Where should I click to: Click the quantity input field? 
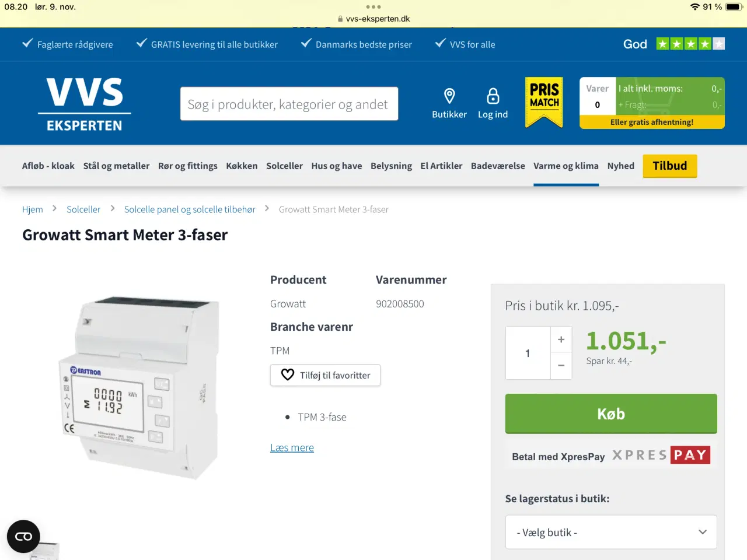[x=528, y=353]
